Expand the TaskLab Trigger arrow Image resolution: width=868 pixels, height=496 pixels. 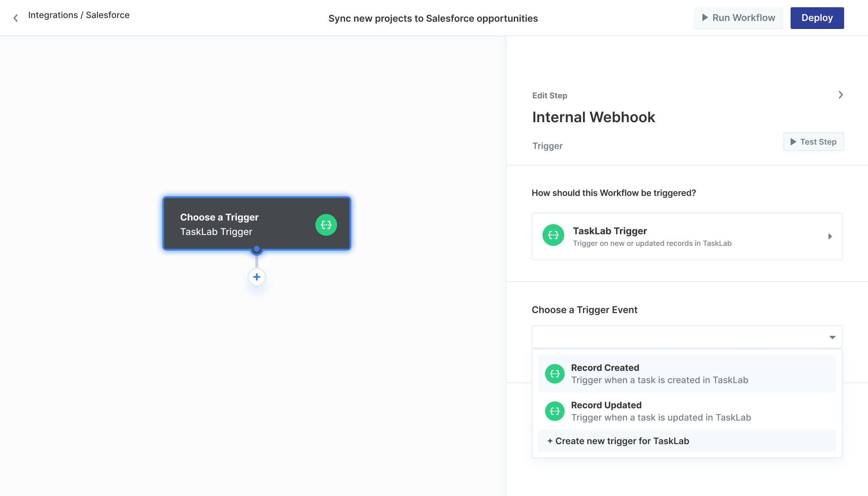[830, 236]
